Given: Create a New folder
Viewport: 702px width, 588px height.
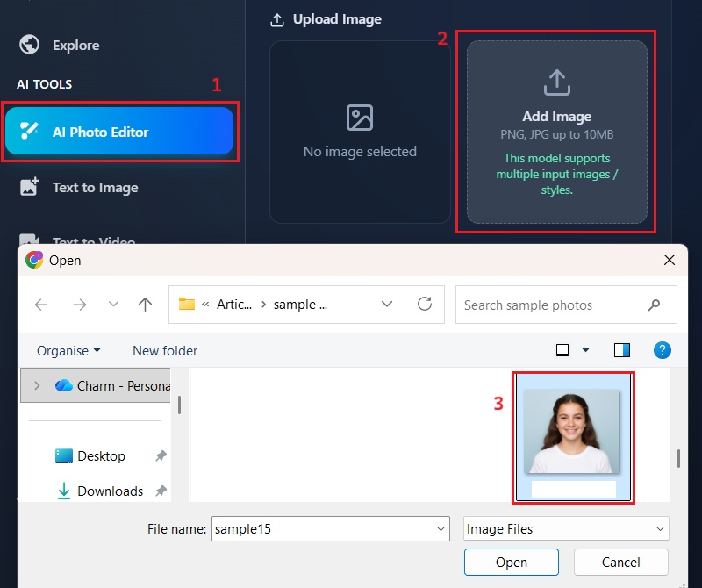Looking at the screenshot, I should (165, 351).
